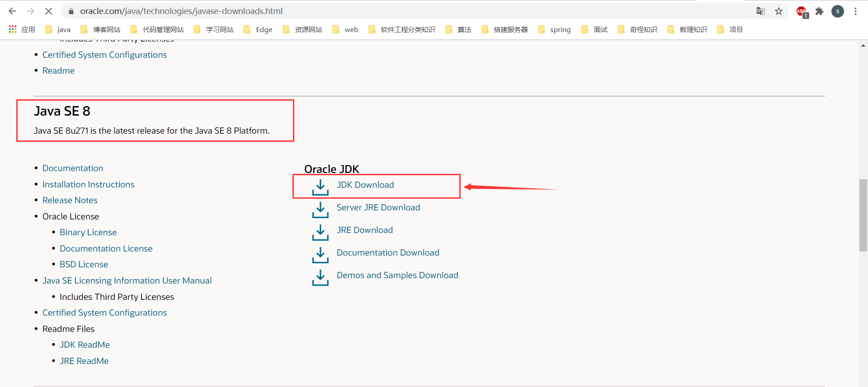Screen dimensions: 868x387
Task: Open the 搭建服务器 bookmark folder
Action: [x=505, y=29]
